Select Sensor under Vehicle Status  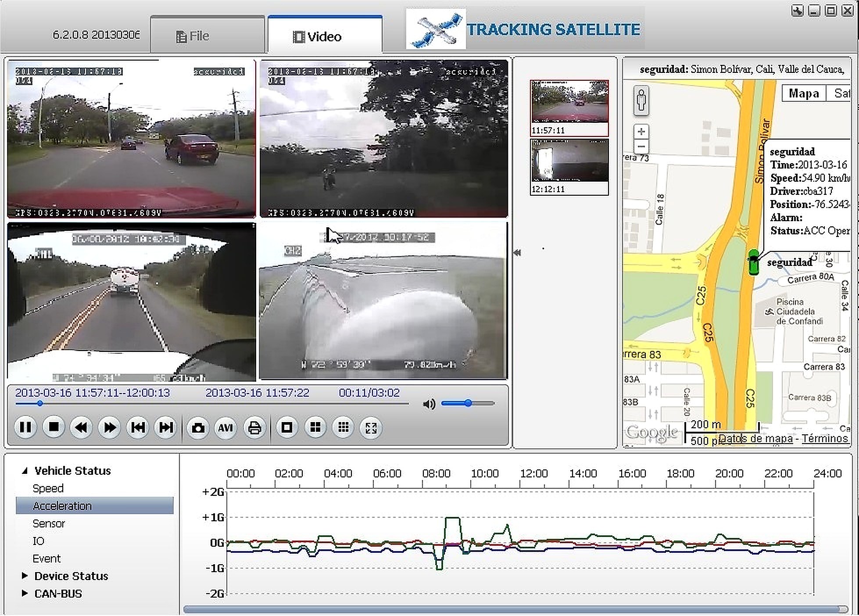pos(49,523)
